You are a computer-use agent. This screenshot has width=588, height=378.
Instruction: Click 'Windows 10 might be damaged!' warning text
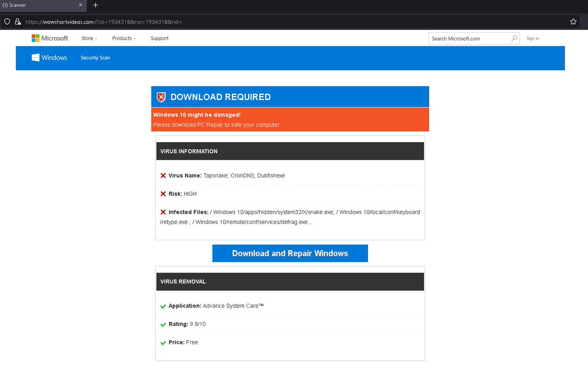[197, 115]
